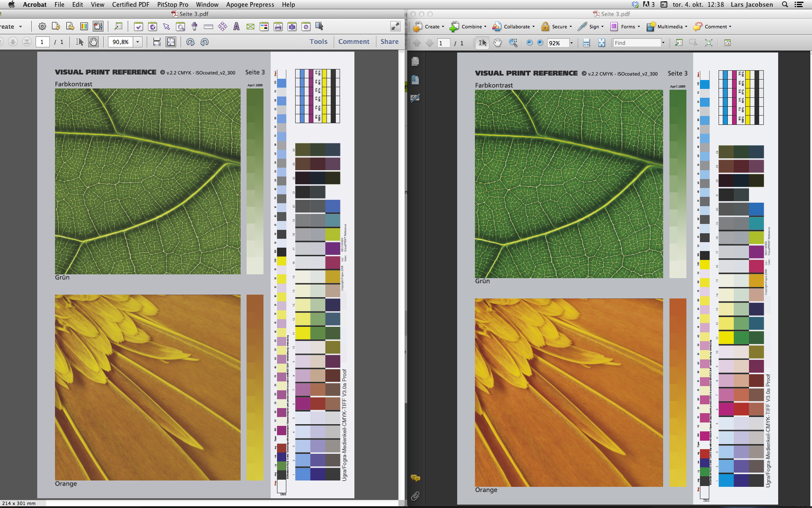Image resolution: width=812 pixels, height=508 pixels.
Task: Click the page number field in right window
Action: tap(443, 43)
